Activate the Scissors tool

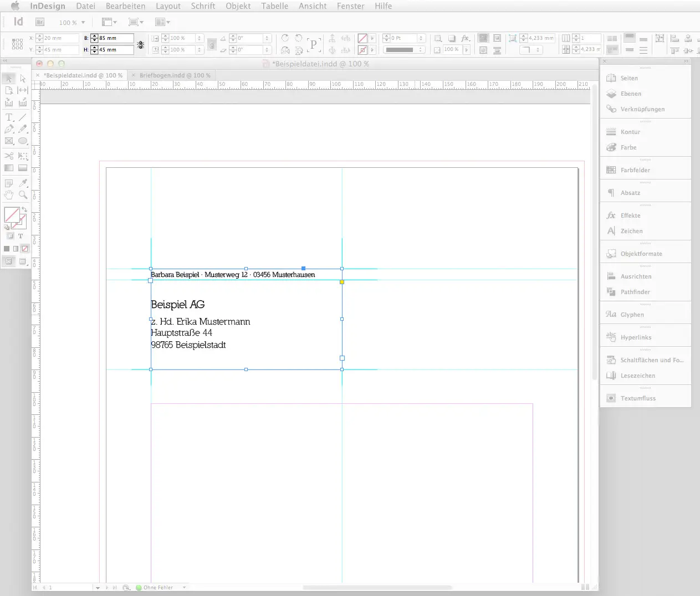[9, 156]
